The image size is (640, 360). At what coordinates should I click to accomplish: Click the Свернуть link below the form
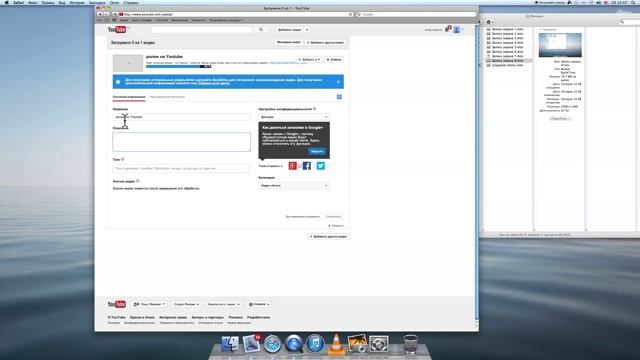click(336, 226)
